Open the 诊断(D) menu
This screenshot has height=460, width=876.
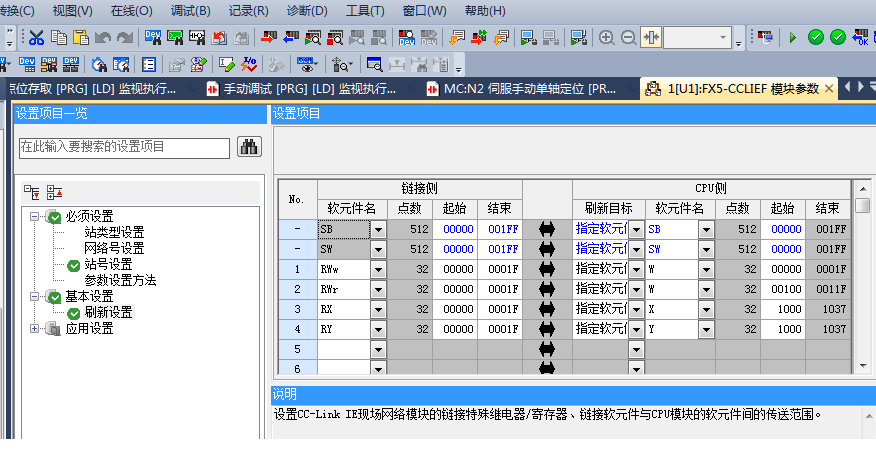coord(308,11)
